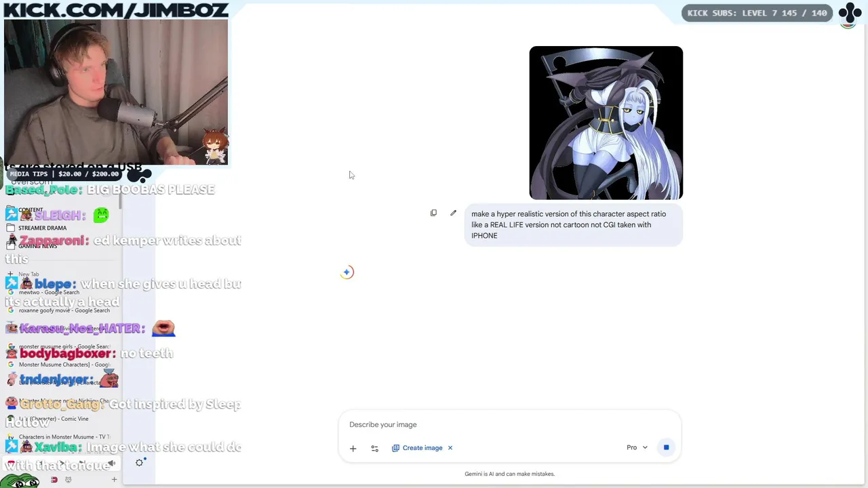Switch to Characters in Monster Musume tab

64,437
